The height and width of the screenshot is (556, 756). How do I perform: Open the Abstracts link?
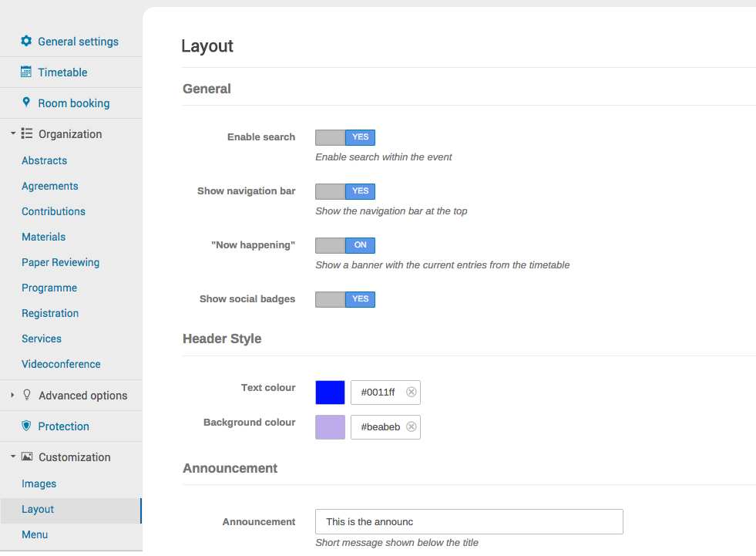coord(45,160)
